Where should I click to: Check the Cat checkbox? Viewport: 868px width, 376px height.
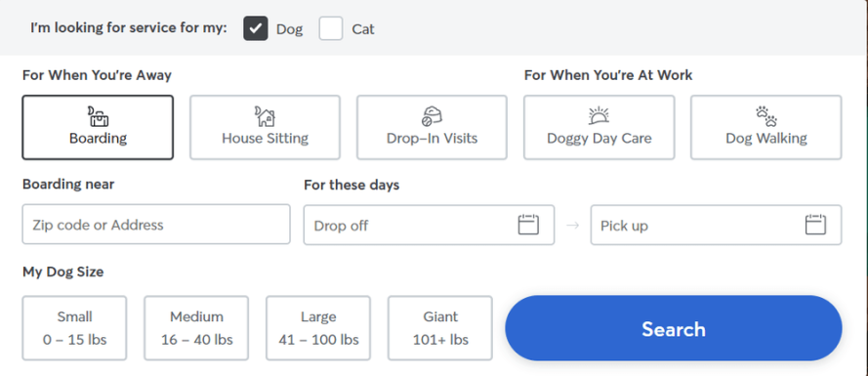[x=331, y=28]
